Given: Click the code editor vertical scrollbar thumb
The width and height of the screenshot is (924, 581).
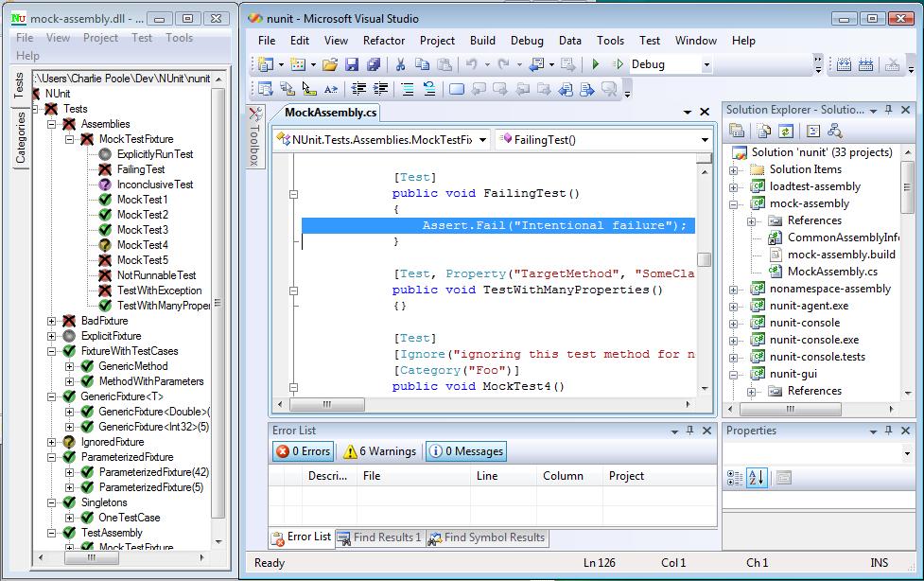Looking at the screenshot, I should [x=705, y=259].
